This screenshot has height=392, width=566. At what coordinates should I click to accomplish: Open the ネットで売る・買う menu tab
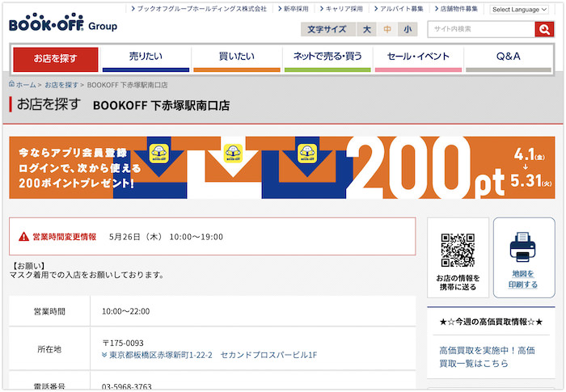pos(327,59)
